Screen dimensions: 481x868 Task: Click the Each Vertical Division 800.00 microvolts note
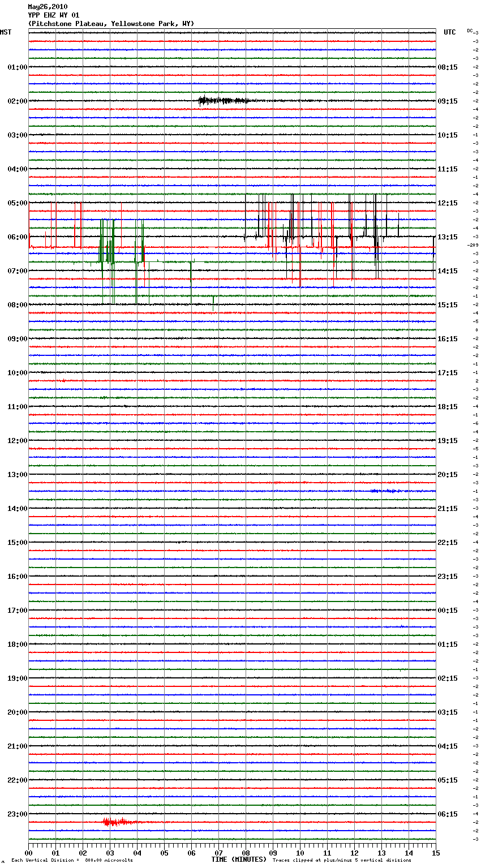pyautogui.click(x=72, y=861)
